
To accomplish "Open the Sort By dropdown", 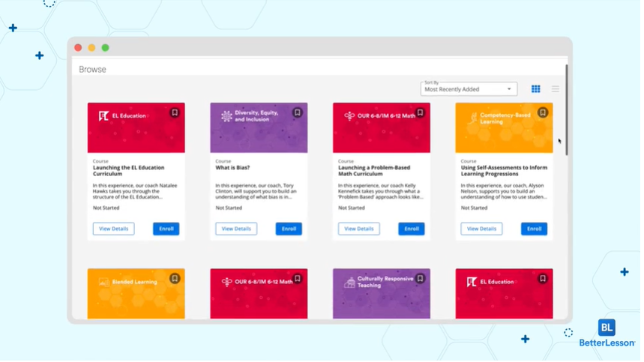I will 471,89.
